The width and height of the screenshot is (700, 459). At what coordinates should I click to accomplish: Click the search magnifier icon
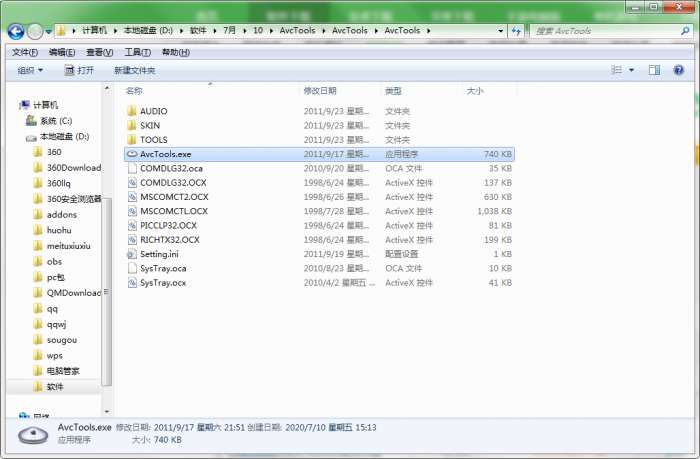685,31
